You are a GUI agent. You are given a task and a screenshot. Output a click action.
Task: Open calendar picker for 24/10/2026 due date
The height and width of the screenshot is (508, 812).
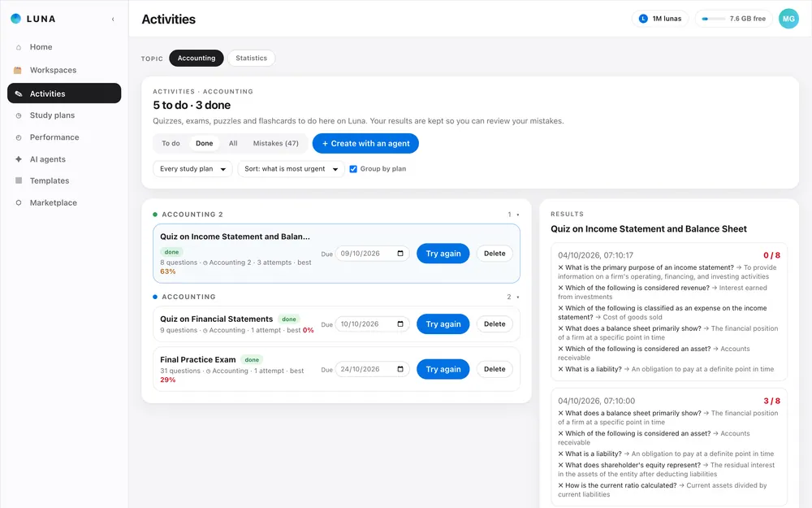(400, 369)
